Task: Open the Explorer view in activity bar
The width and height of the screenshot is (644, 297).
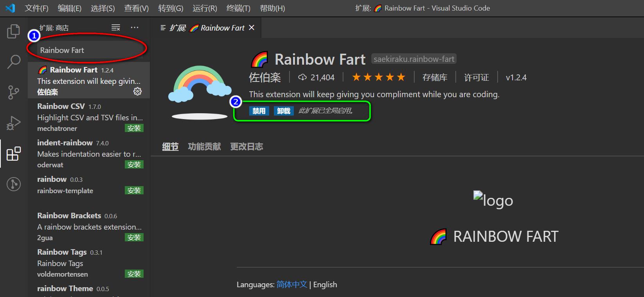Action: click(x=13, y=31)
